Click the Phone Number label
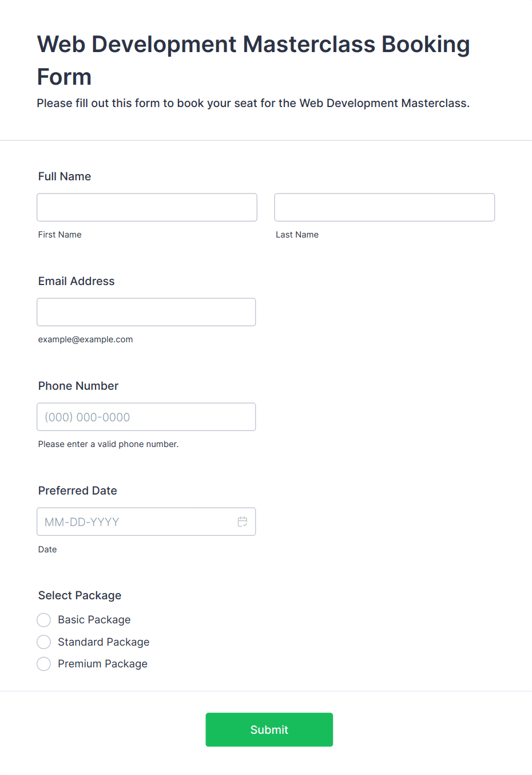Image resolution: width=532 pixels, height=775 pixels. pos(78,386)
